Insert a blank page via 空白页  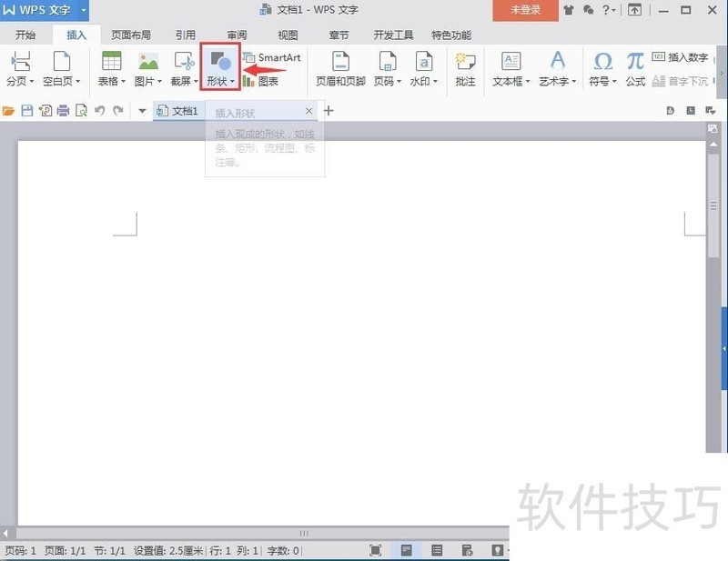61,61
